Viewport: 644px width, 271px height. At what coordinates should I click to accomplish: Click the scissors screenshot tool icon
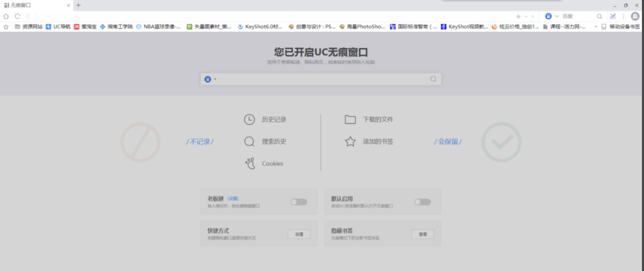(x=613, y=16)
